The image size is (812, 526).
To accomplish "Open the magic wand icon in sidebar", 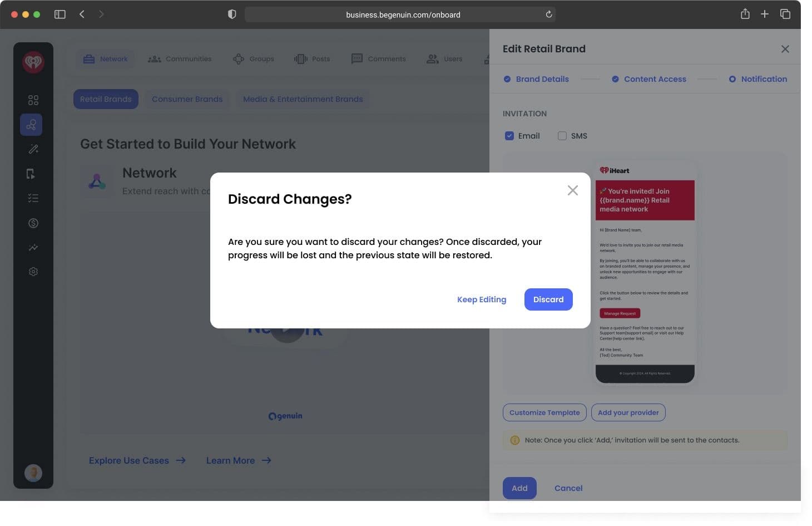I will click(x=33, y=149).
